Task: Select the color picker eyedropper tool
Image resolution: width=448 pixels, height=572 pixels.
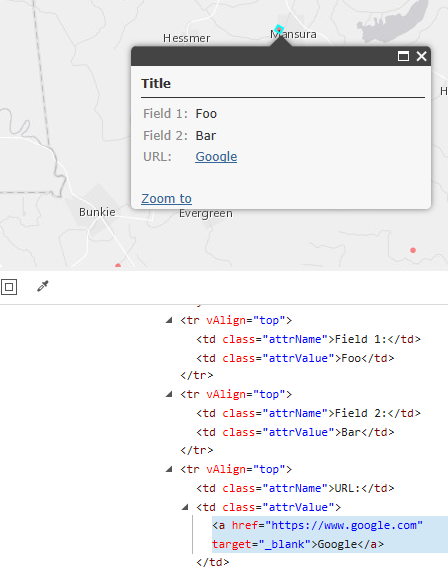Action: 43,286
